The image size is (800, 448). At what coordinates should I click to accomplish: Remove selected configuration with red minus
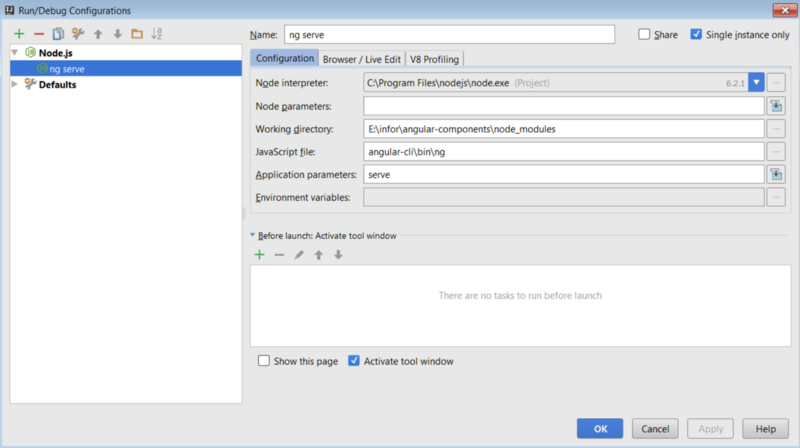39,34
